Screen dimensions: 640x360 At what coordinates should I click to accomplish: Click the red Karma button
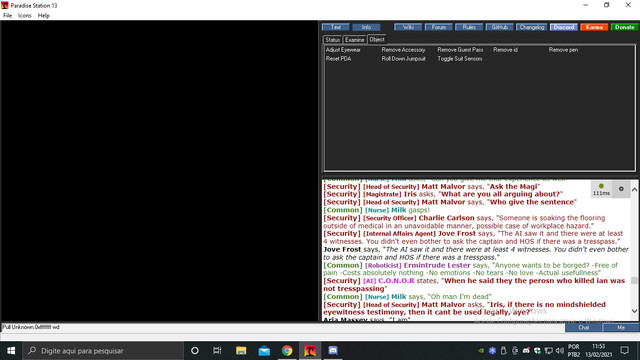coord(594,27)
